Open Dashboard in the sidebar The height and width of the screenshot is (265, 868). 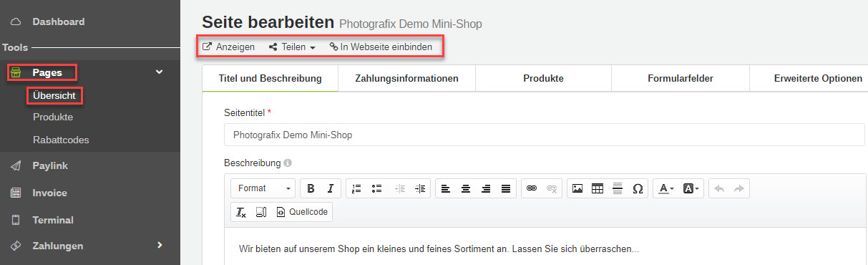tap(59, 21)
